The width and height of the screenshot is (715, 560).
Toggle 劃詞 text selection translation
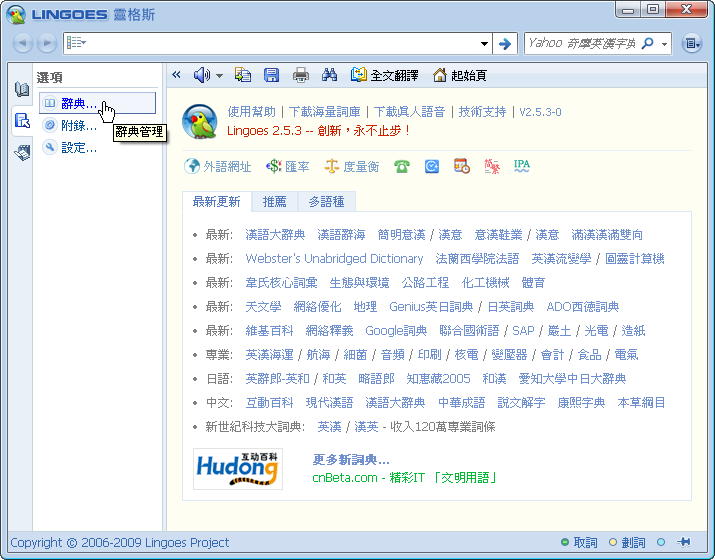(627, 542)
